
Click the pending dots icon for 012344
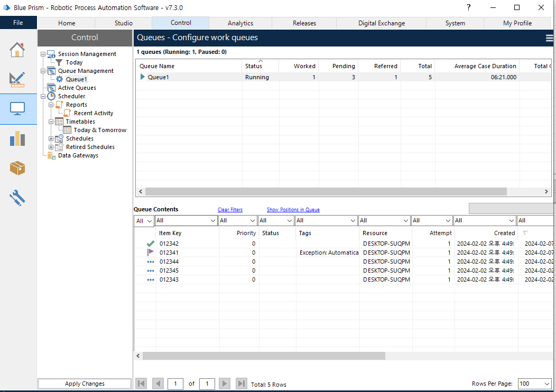(150, 262)
